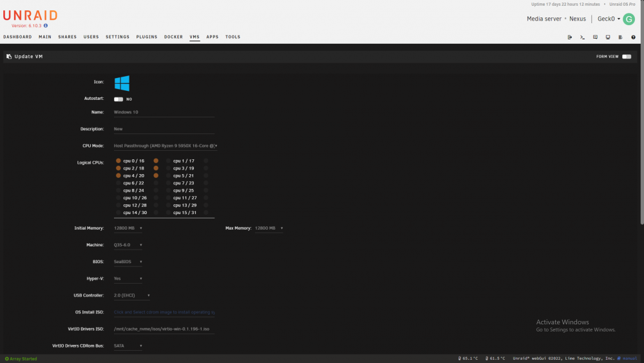This screenshot has height=363, width=644.
Task: Click the OS Install ISO field
Action: 164,313
